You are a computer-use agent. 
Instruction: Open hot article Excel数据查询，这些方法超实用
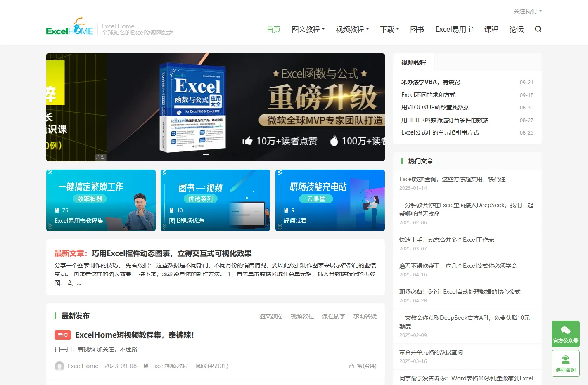(453, 179)
